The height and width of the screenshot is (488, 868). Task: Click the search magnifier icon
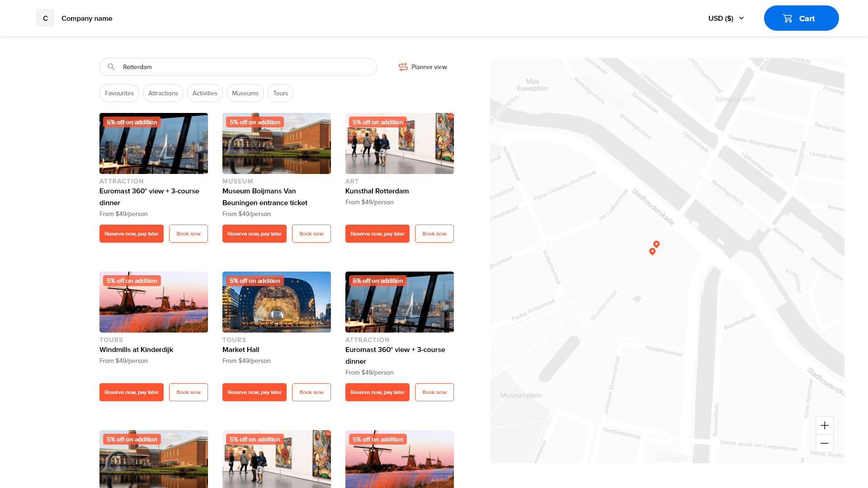[x=111, y=67]
